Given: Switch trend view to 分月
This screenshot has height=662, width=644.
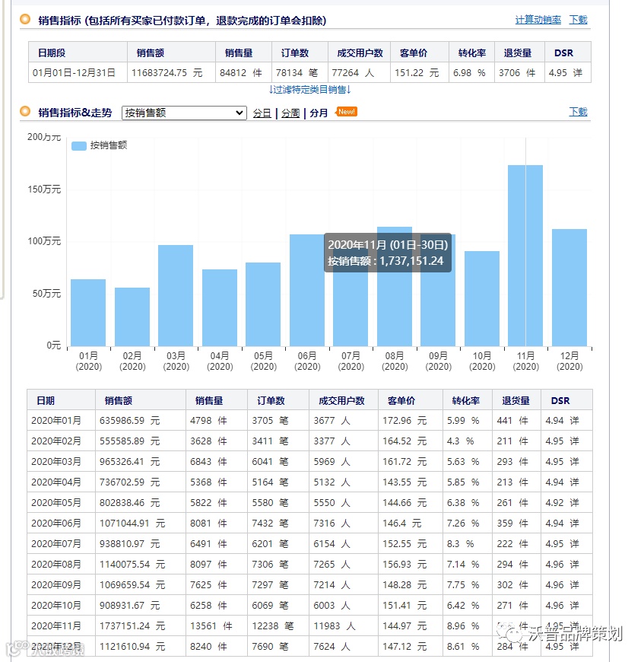Looking at the screenshot, I should tap(319, 113).
